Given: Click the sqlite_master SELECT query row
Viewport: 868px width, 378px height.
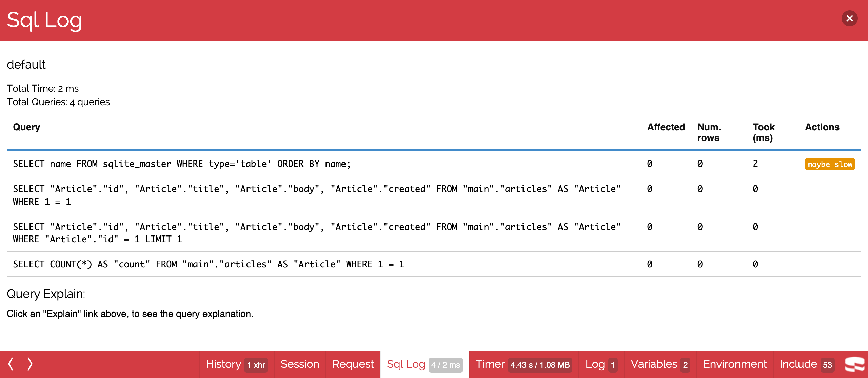Looking at the screenshot, I should pos(434,164).
